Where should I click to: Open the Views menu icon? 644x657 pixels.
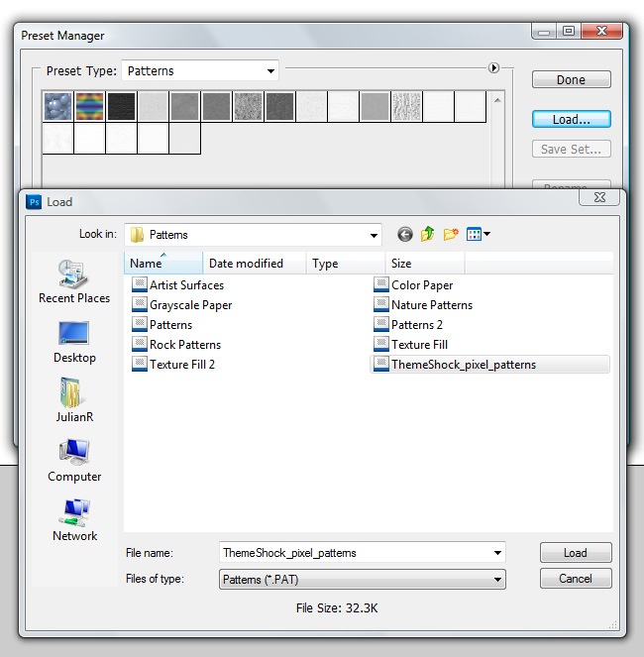pos(478,234)
